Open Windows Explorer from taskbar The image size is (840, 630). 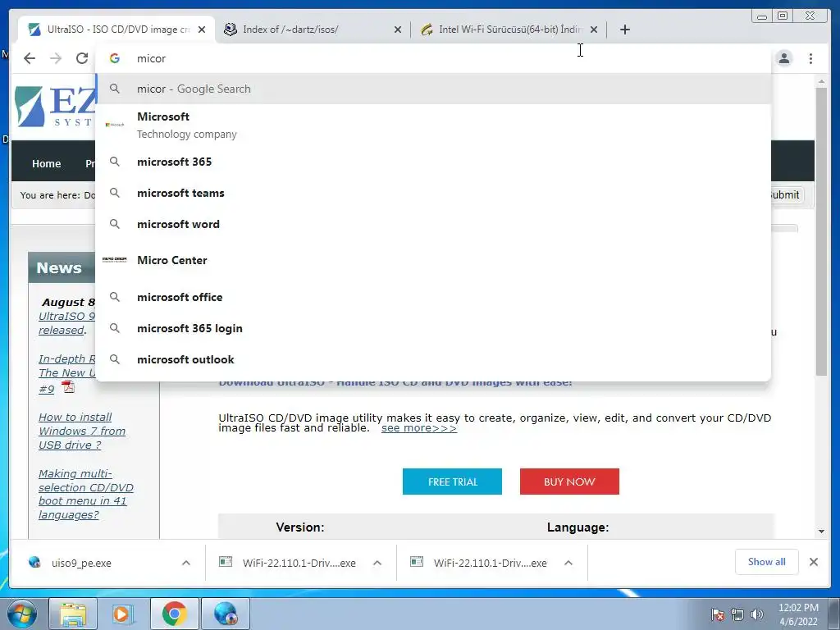click(x=73, y=614)
